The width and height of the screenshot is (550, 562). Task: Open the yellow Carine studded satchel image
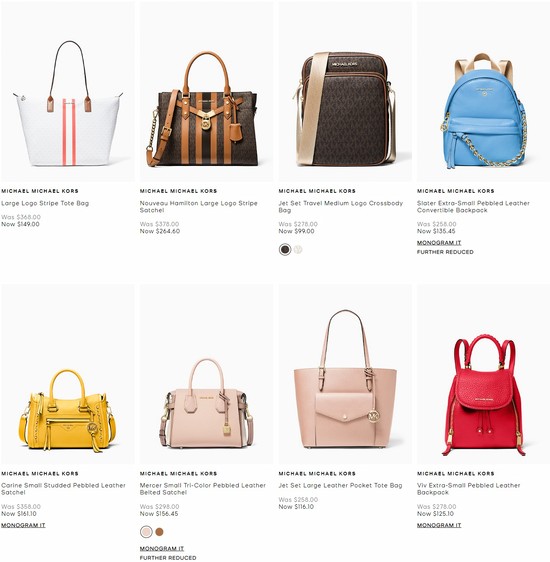[68, 374]
